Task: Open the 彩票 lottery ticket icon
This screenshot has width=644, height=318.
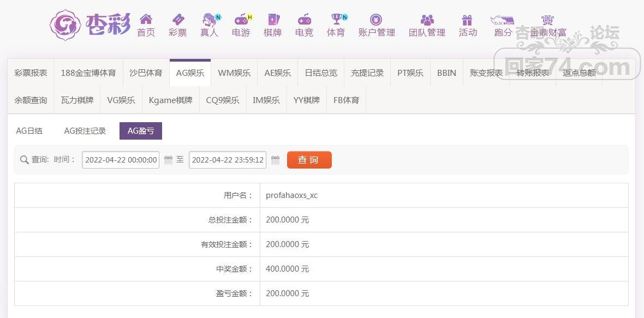Action: point(177,20)
